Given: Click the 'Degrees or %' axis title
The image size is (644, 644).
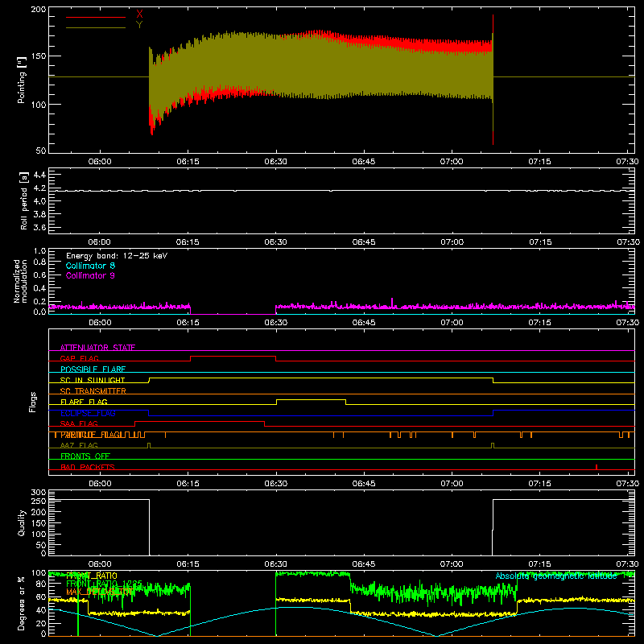Looking at the screenshot, I should pyautogui.click(x=22, y=603).
